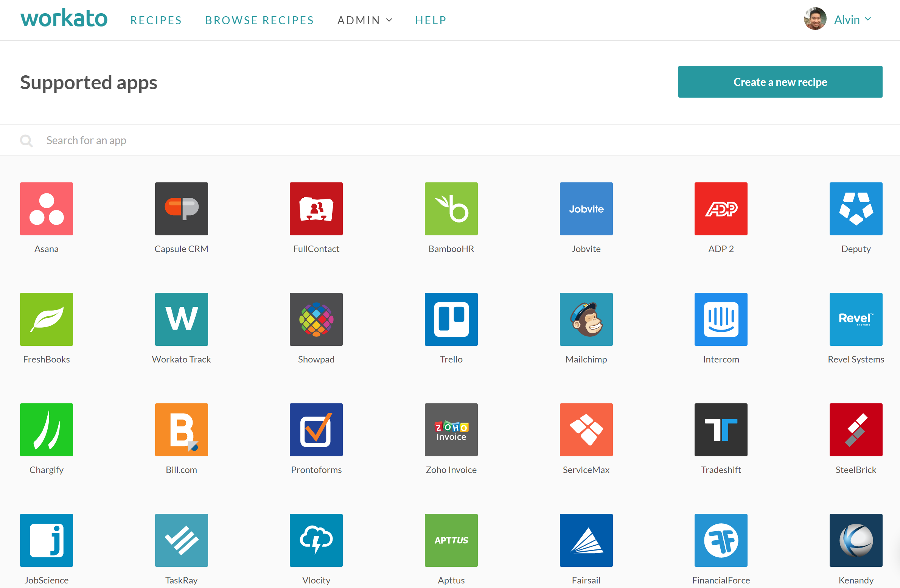The image size is (900, 588).
Task: Click the search magnifier icon
Action: [26, 141]
